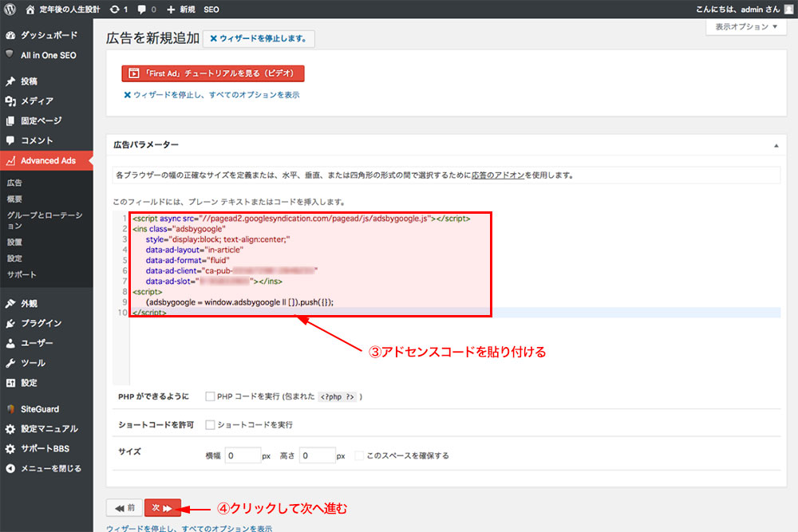Click the ウィザードを停止します button

259,38
